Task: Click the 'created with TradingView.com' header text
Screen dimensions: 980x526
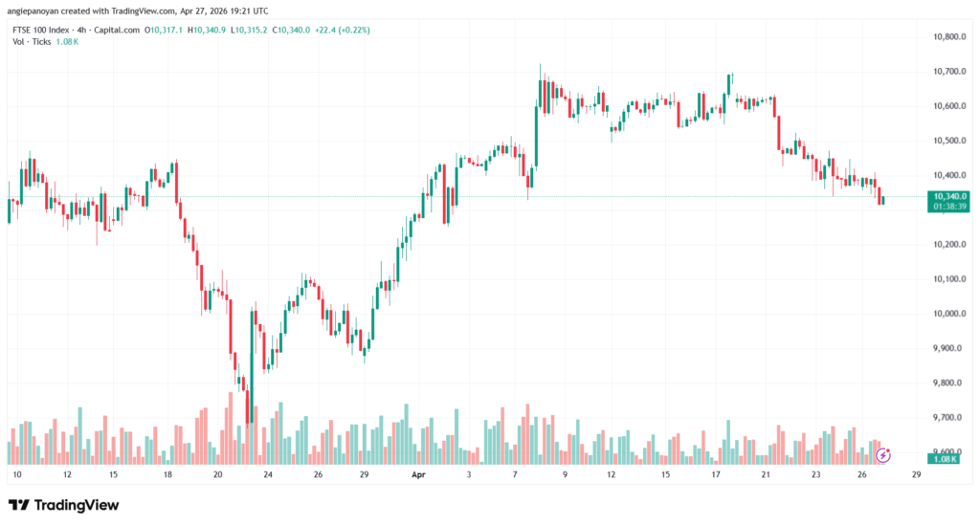Action: 120,11
